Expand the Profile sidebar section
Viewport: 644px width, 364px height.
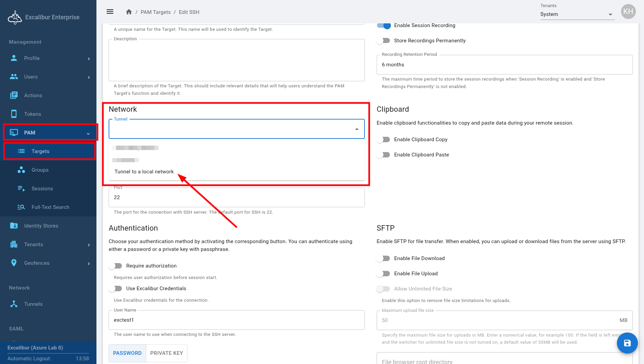click(x=89, y=59)
